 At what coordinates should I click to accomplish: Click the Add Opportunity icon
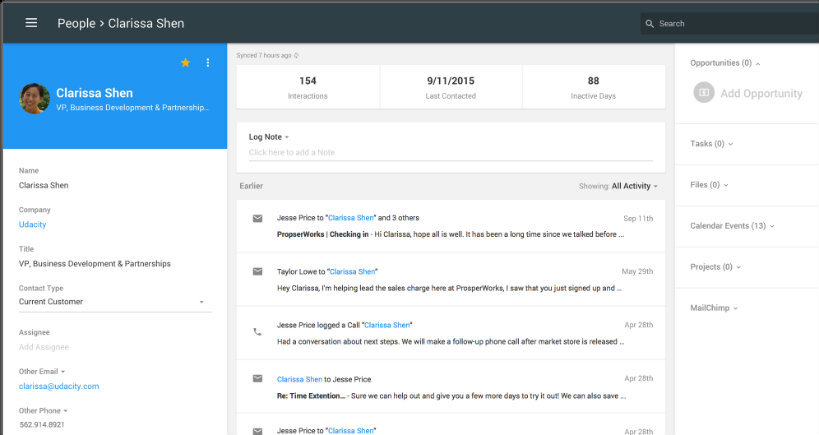tap(704, 93)
